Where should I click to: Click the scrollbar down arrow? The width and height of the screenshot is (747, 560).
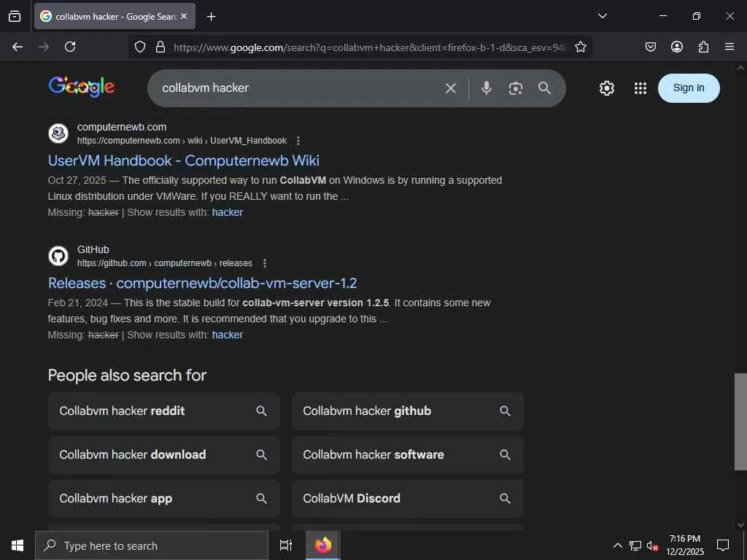click(x=740, y=525)
